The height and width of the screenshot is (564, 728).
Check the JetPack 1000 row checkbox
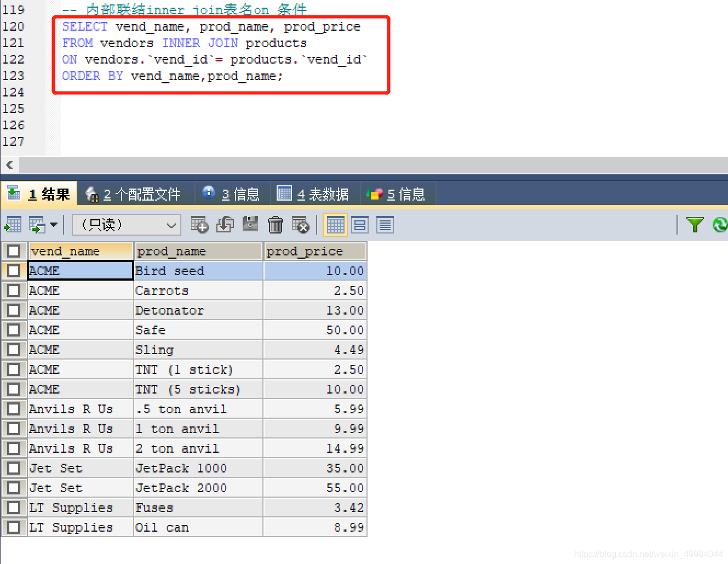point(14,468)
